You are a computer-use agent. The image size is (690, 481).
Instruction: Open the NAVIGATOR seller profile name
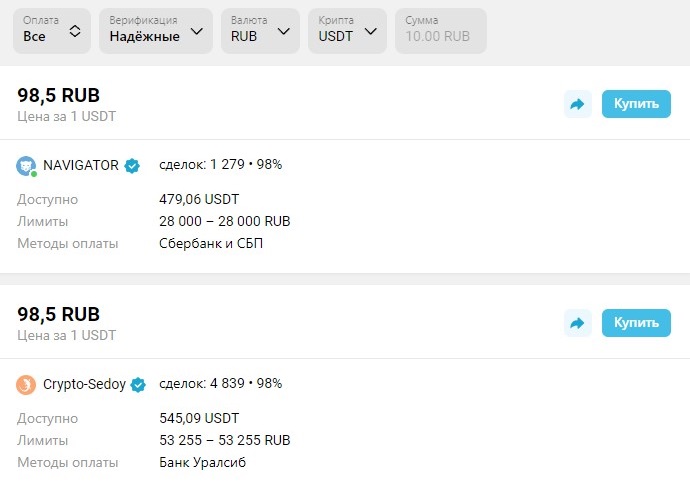pyautogui.click(x=81, y=165)
